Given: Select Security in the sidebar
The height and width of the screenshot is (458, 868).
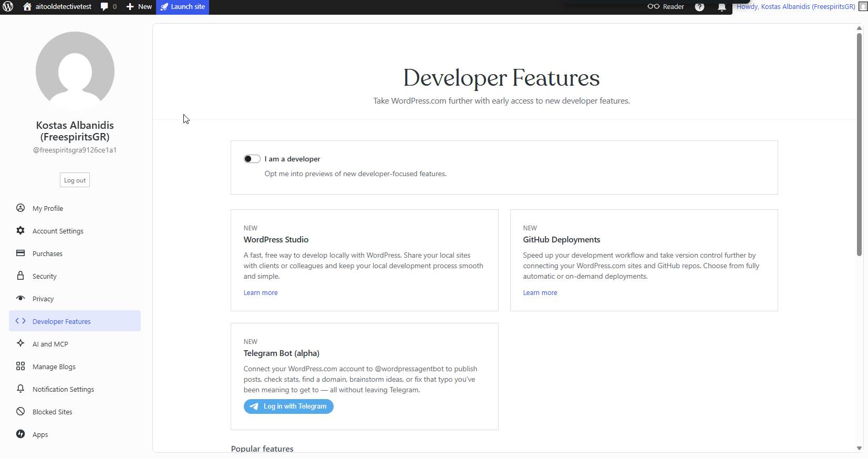Looking at the screenshot, I should coord(75,276).
